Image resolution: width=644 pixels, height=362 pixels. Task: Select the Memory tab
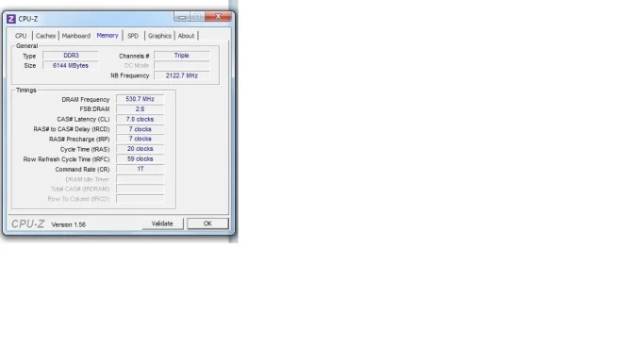pyautogui.click(x=107, y=35)
